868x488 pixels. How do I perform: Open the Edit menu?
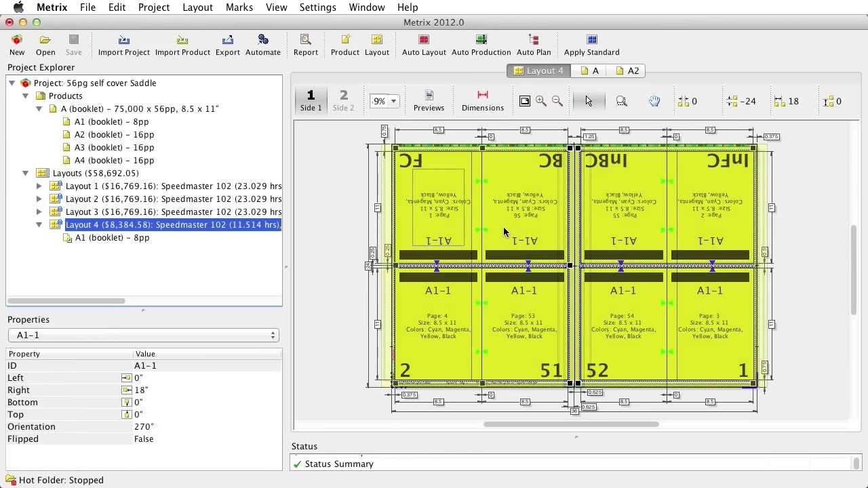117,7
